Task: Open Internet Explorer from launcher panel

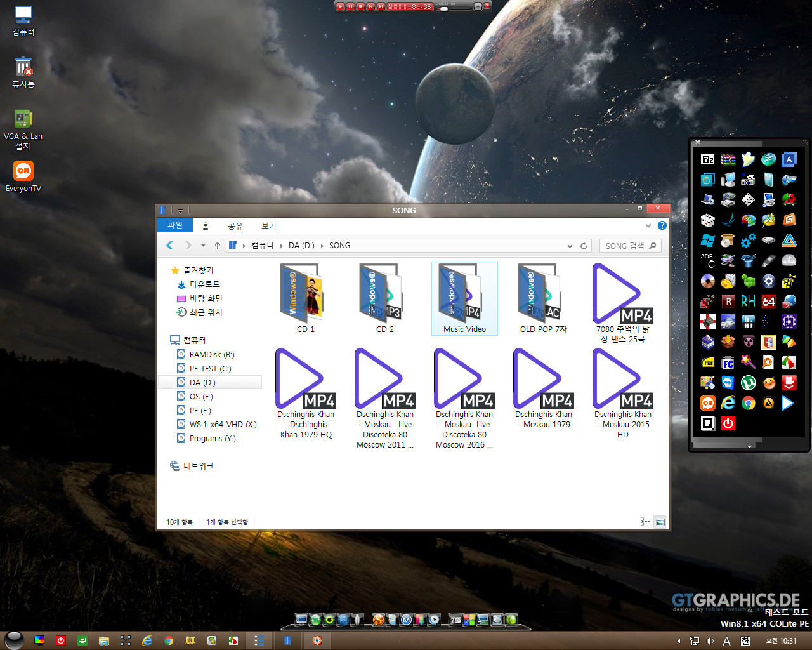Action: click(728, 403)
